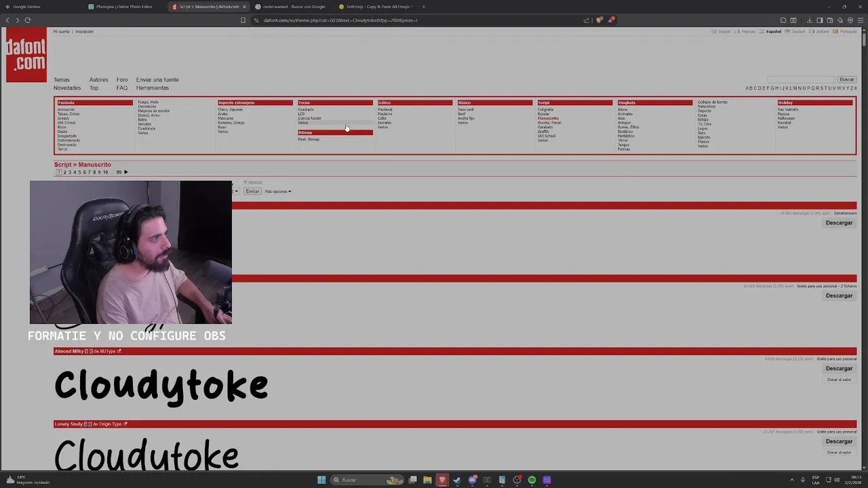Screen dimensions: 868x488
Task: Download the Lonely Study font
Action: tap(839, 441)
